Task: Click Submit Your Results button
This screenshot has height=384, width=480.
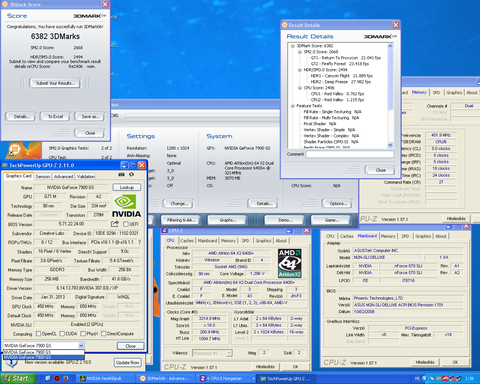Action: 55,83
